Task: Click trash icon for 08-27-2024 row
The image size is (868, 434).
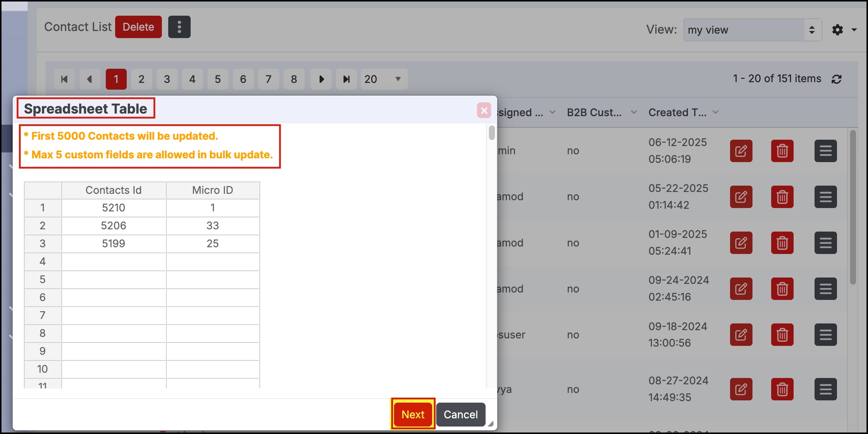Action: [x=782, y=389]
